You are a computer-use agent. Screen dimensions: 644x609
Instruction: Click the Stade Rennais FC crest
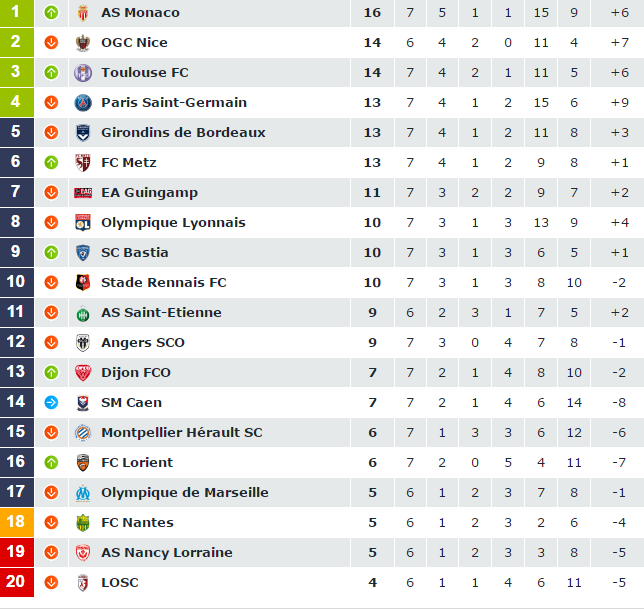point(83,283)
